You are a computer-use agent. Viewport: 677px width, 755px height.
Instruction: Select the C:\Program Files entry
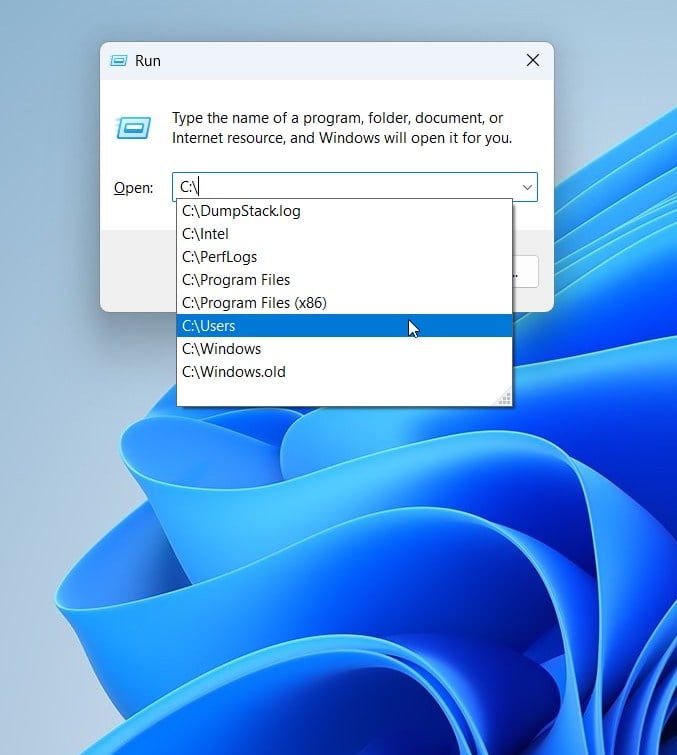(344, 280)
